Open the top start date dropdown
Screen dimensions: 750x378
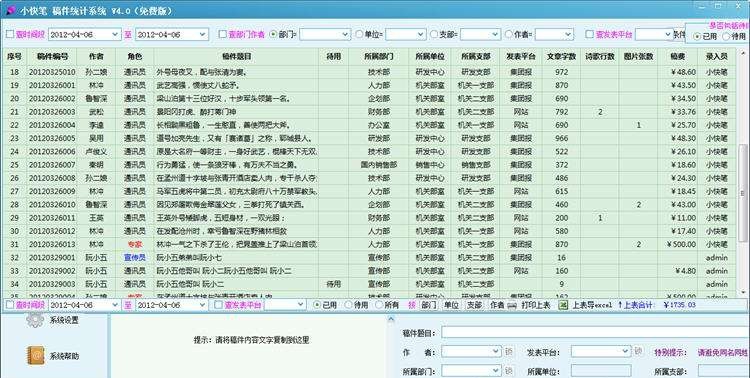click(x=115, y=34)
